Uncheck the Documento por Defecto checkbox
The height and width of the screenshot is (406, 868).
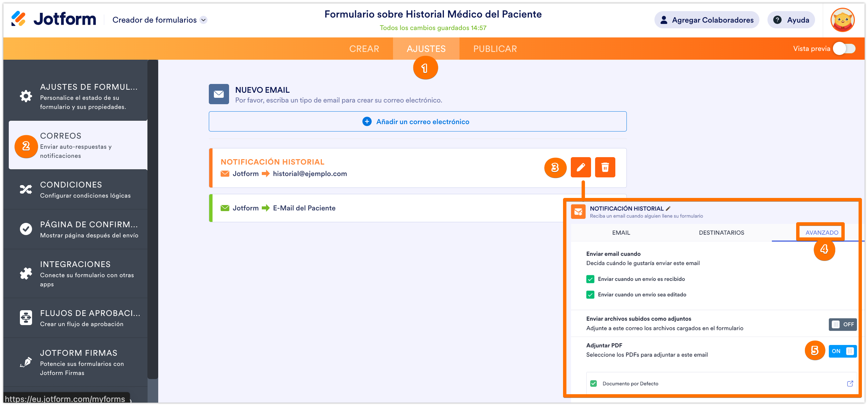593,383
